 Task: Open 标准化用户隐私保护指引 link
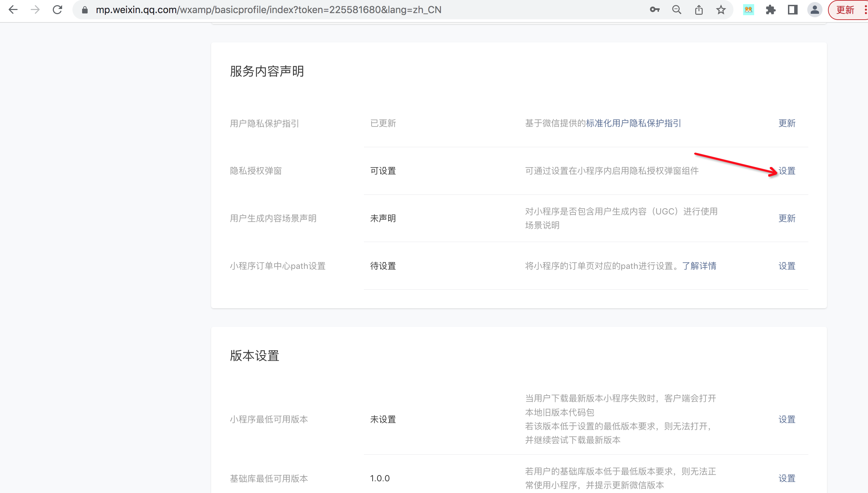tap(633, 123)
